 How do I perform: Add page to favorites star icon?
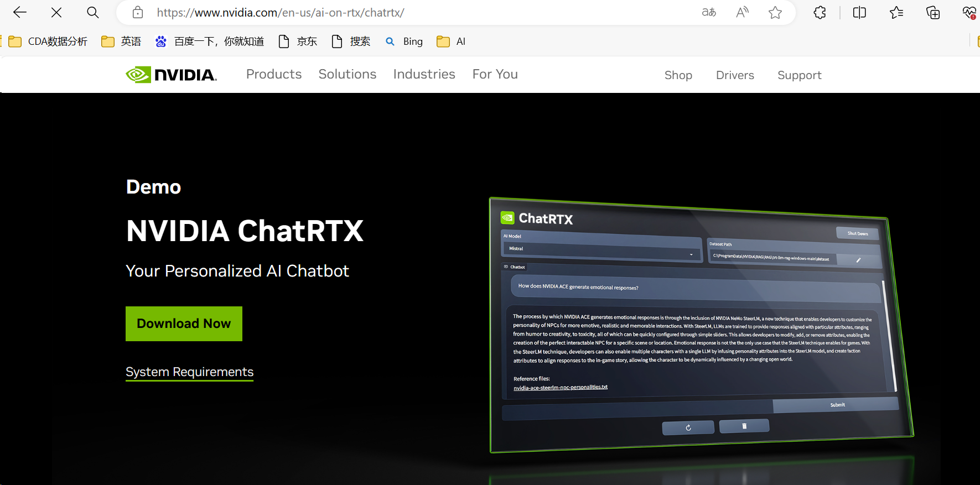[x=775, y=12]
